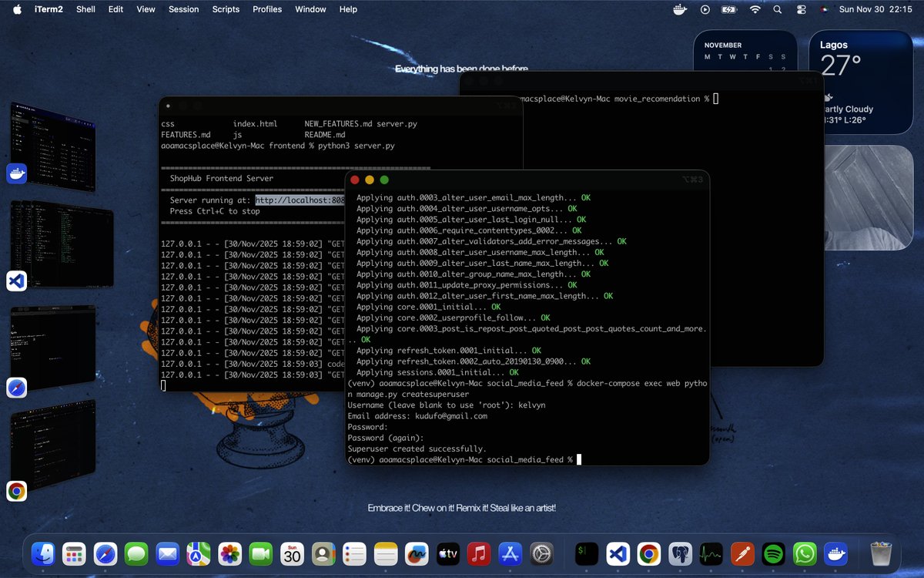Image resolution: width=924 pixels, height=578 pixels.
Task: Open Visual Studio Code in the Dock
Action: [618, 553]
